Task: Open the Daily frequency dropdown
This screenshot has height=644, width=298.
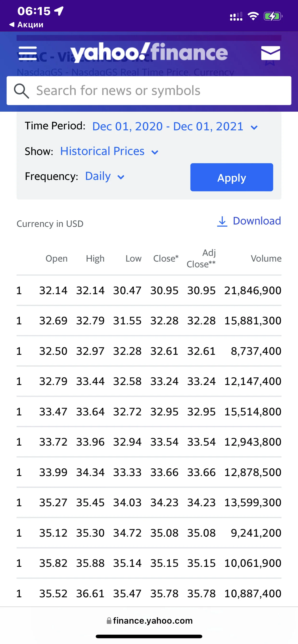Action: coord(105,176)
